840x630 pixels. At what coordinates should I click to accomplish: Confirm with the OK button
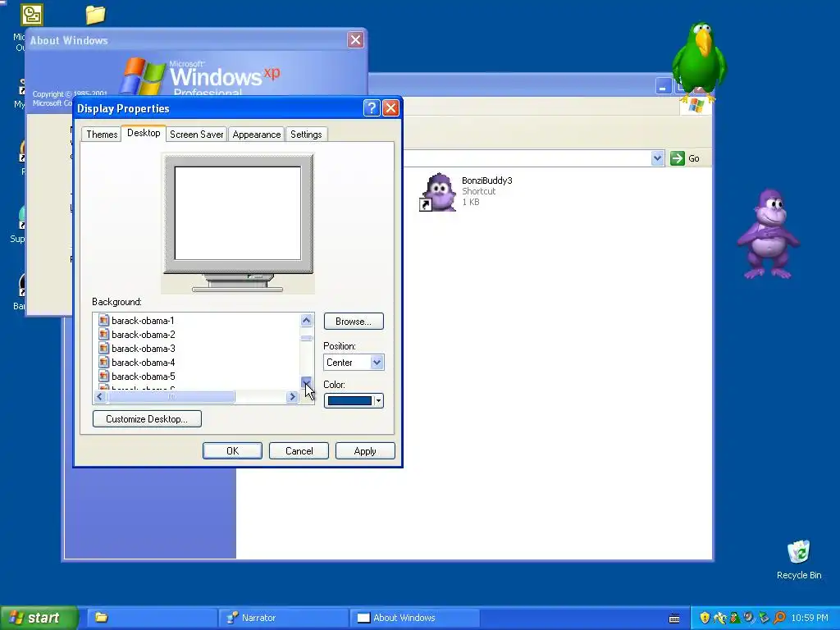[x=232, y=451]
